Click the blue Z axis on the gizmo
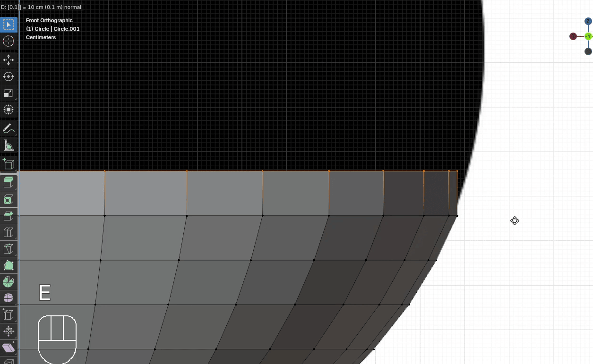This screenshot has width=593, height=364. [x=588, y=21]
